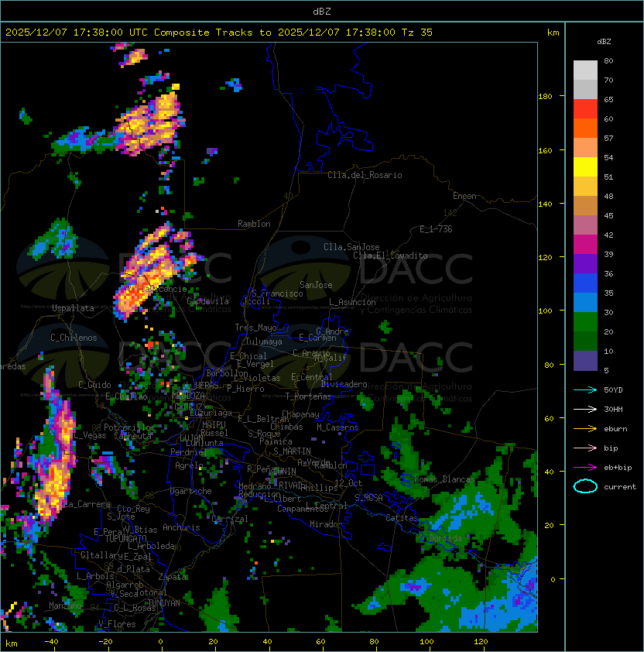644x652 pixels.
Task: Click the 'Mirador' place label
Action: tap(326, 524)
